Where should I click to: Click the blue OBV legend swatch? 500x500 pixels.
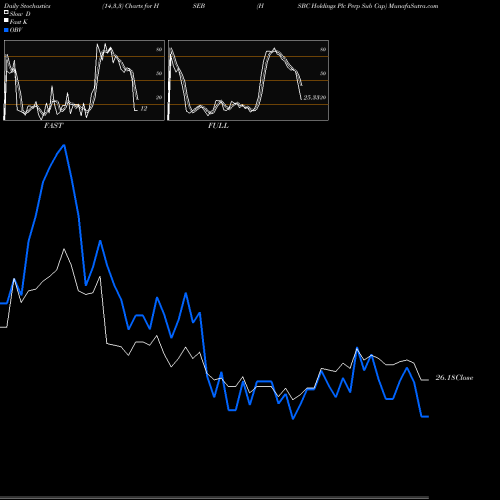[x=6, y=30]
